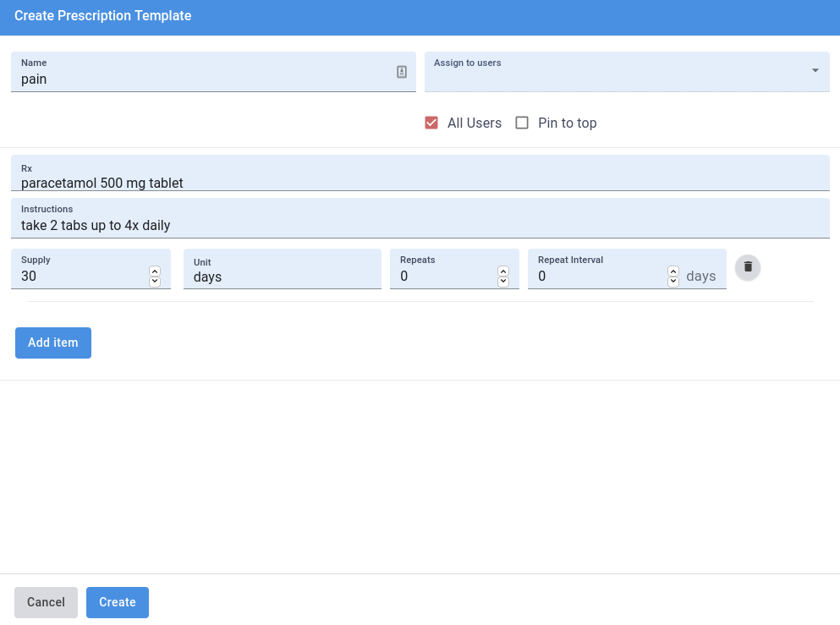
Task: Increment the Repeats count
Action: point(503,271)
